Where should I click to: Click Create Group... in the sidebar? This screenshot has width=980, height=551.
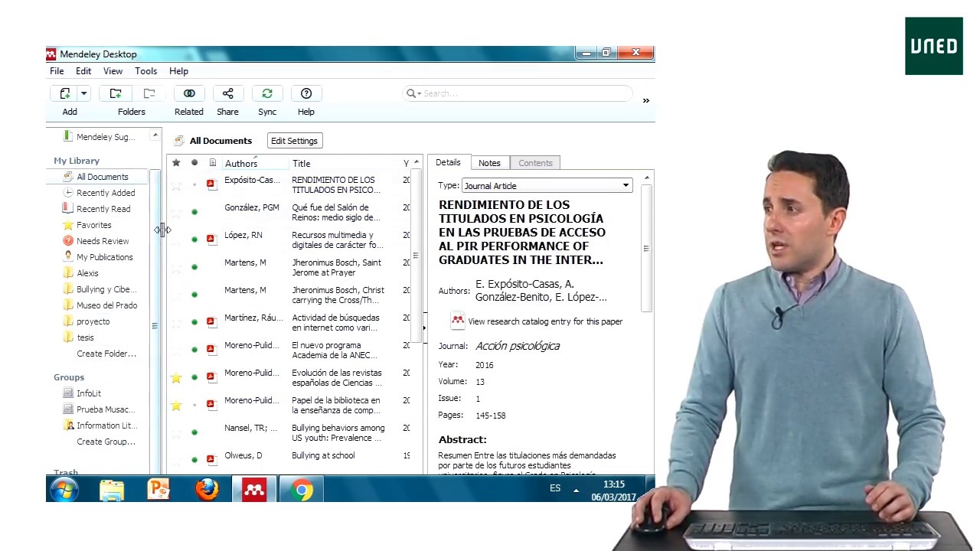(106, 442)
